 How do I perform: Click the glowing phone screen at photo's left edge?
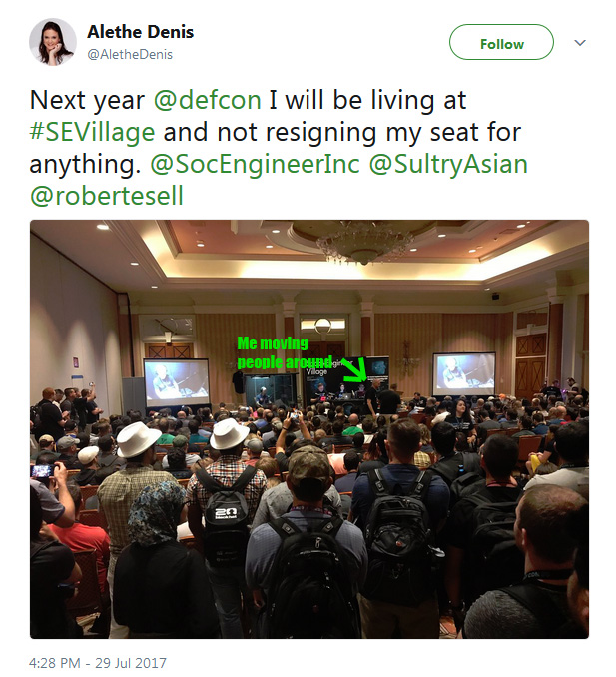43,471
